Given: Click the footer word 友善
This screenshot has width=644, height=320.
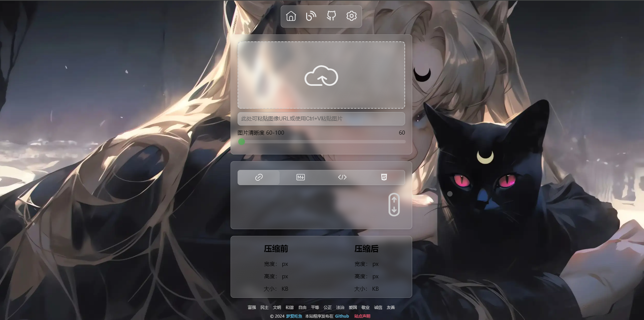Looking at the screenshot, I should click(391, 308).
